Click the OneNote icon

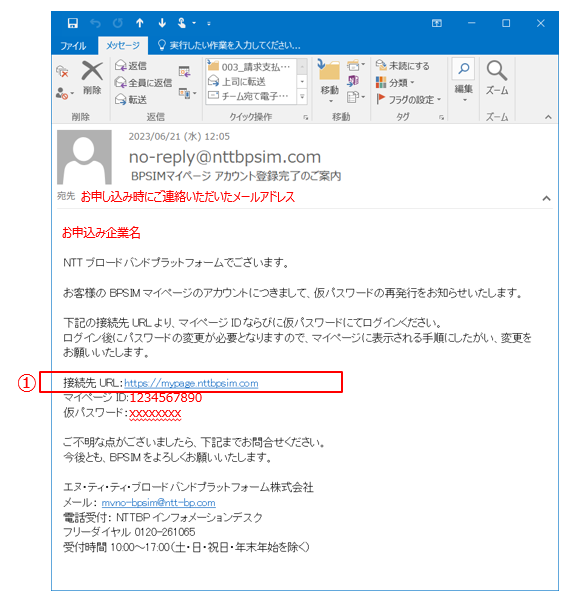tap(353, 81)
